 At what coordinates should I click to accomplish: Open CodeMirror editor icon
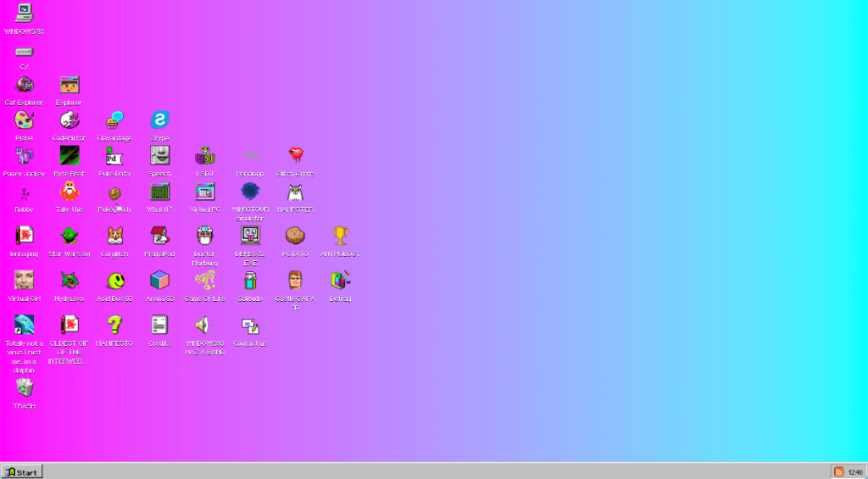(70, 120)
